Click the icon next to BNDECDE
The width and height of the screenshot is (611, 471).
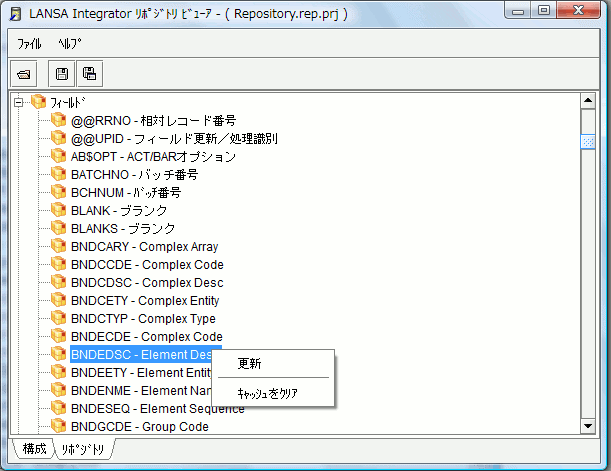coord(58,336)
